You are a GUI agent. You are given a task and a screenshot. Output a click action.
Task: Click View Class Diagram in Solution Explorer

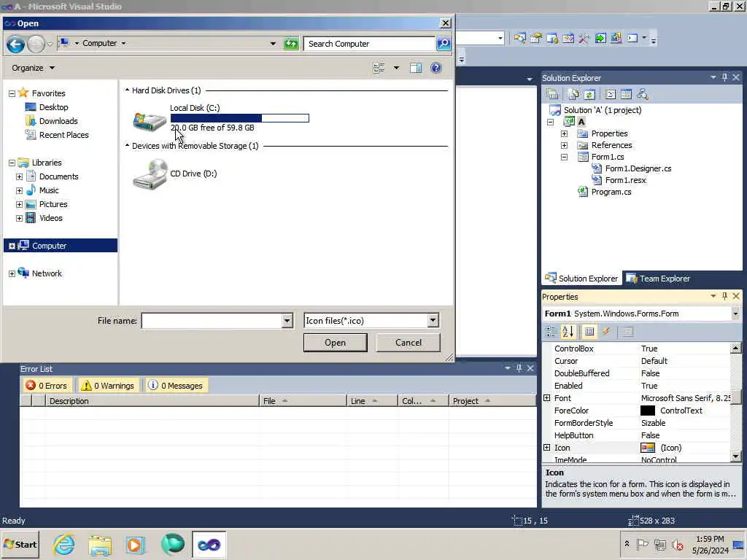pyautogui.click(x=643, y=94)
